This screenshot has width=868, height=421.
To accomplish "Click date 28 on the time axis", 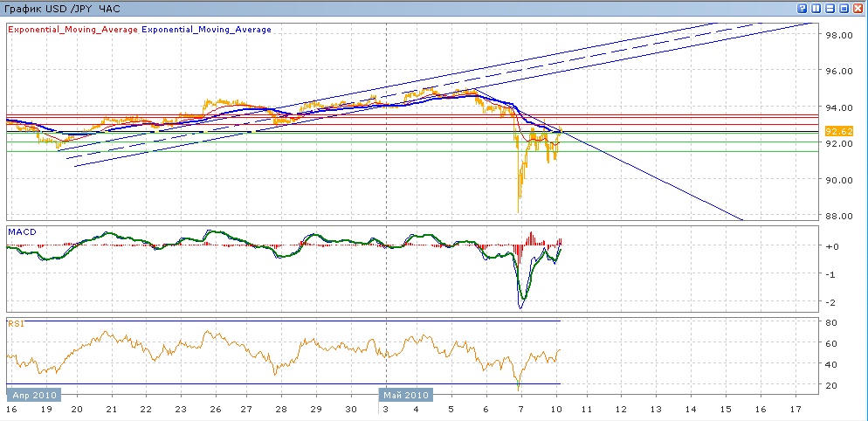I will coord(281,409).
